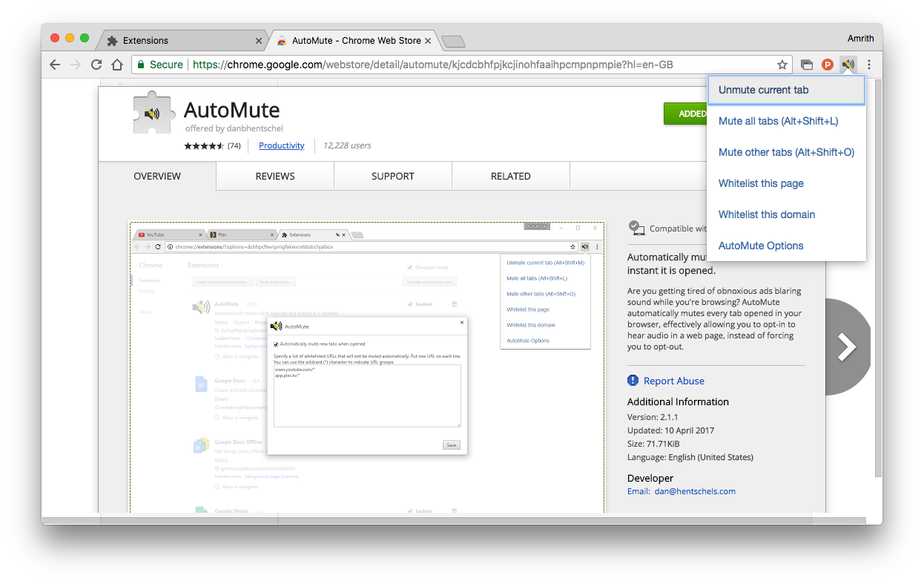Image resolution: width=924 pixels, height=584 pixels.
Task: Click the browser address bar URL
Action: [433, 65]
